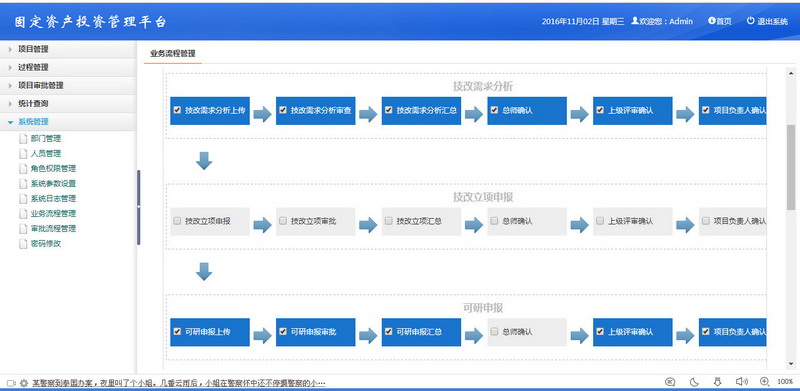Uncheck 技改需求分析汇总 checkbox
Screen dimensions: 800x391
click(x=388, y=110)
